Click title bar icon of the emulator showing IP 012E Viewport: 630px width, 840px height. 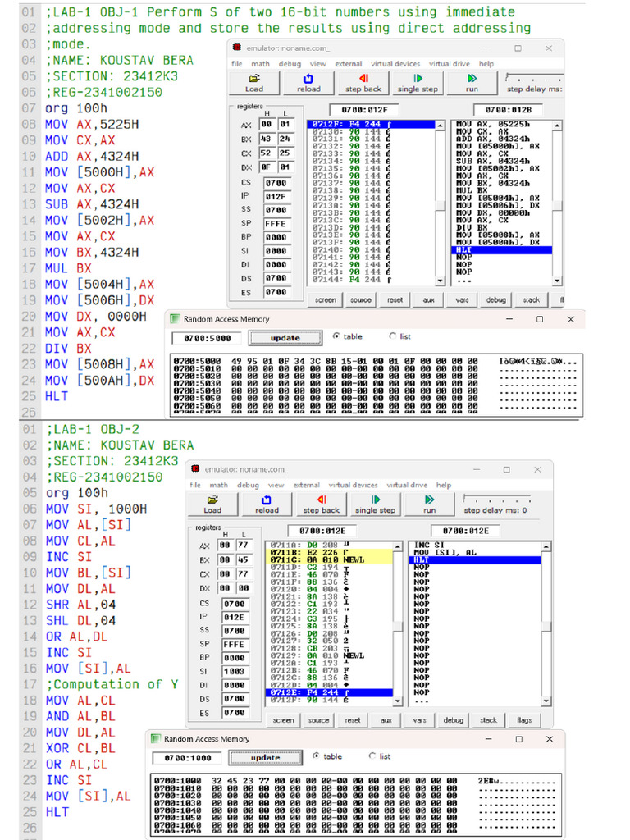pos(195,468)
